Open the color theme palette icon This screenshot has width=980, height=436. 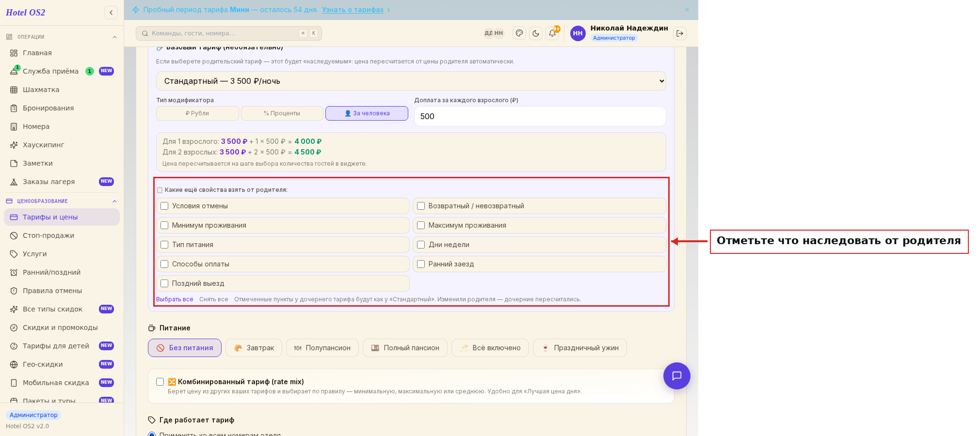519,33
